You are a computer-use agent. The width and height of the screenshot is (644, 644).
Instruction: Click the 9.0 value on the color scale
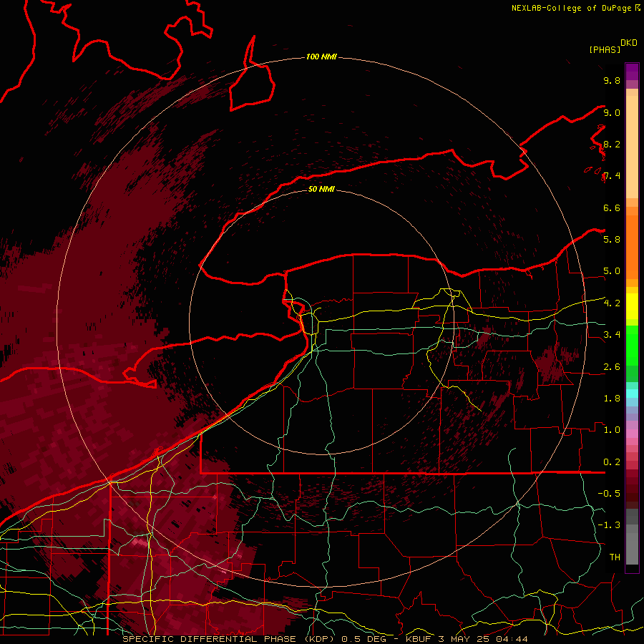click(612, 112)
